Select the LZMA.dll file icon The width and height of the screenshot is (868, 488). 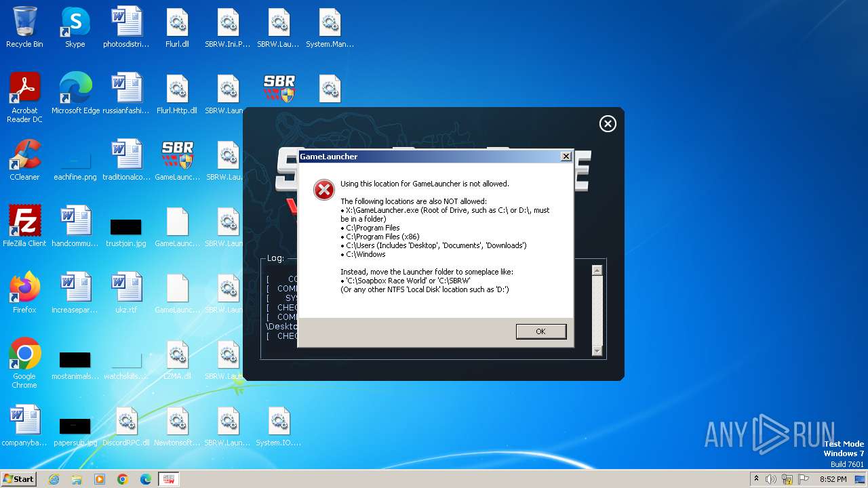(x=177, y=359)
